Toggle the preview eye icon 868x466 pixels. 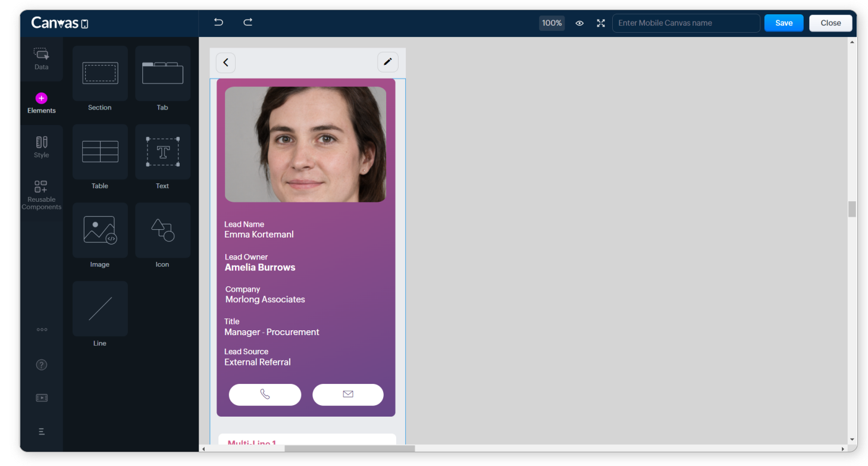pos(579,23)
